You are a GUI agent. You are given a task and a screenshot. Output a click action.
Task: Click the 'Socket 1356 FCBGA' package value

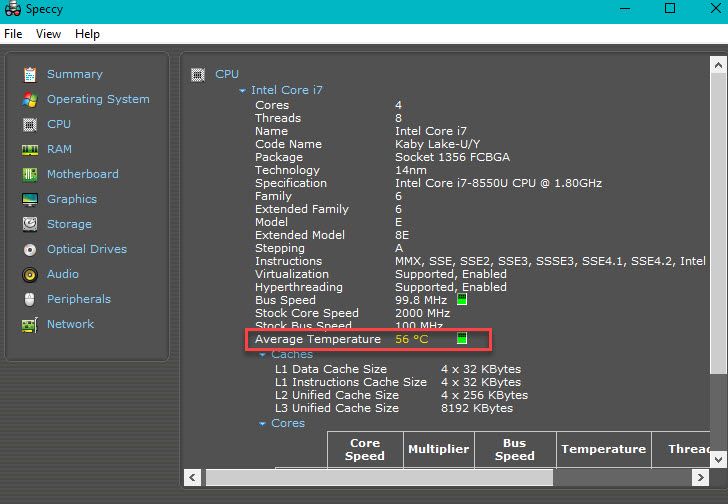point(453,157)
